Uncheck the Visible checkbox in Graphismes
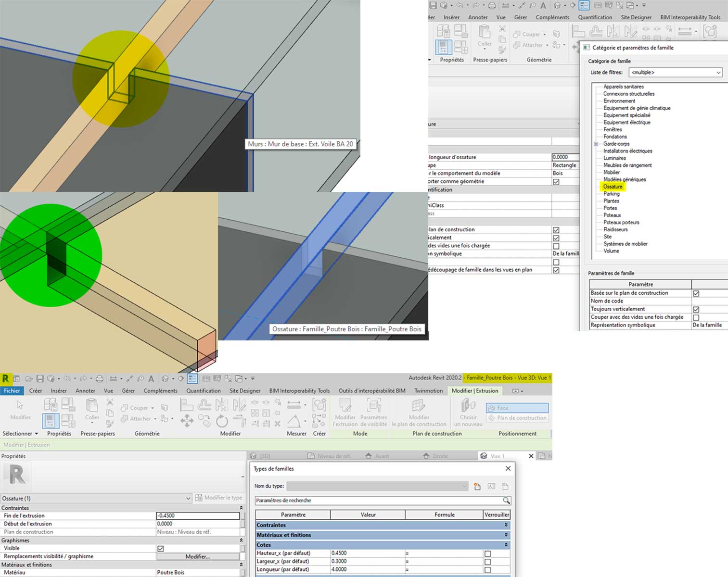728x577 pixels. [161, 548]
